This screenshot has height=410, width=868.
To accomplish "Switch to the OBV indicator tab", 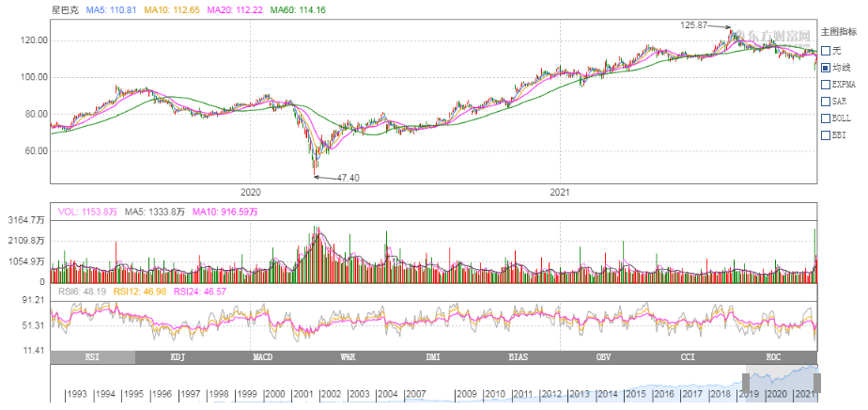I will 604,357.
